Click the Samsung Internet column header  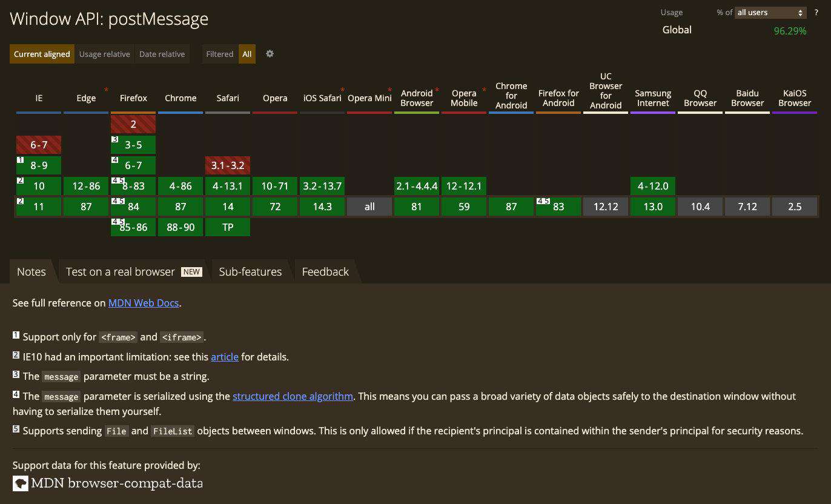653,98
